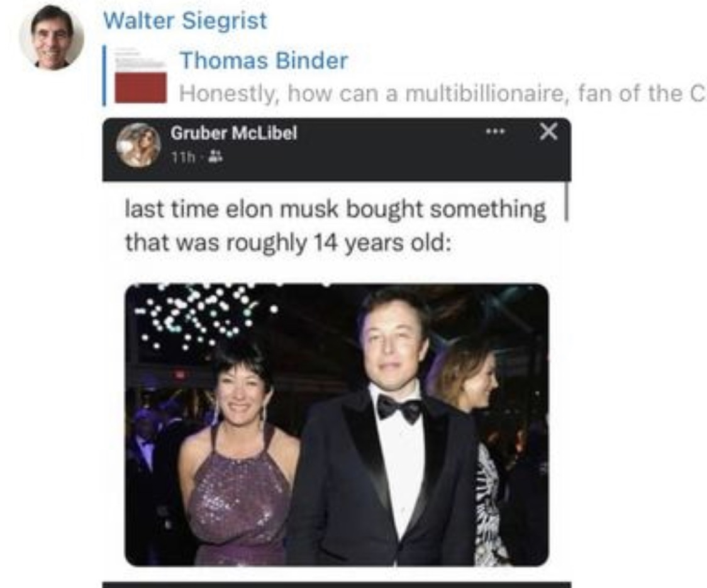Open the Walter Siegrist sender name

pyautogui.click(x=185, y=21)
